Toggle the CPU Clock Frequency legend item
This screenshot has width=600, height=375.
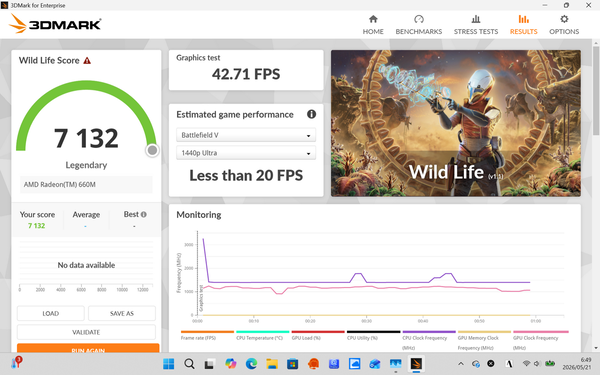click(x=429, y=340)
